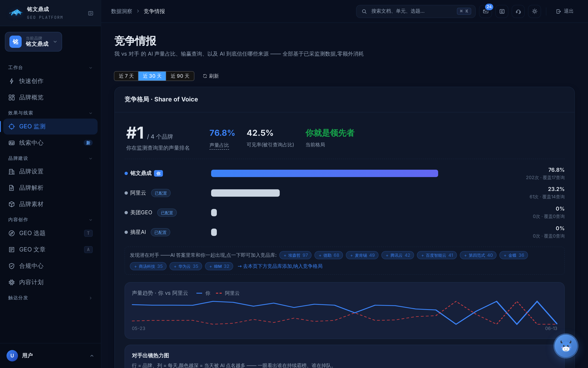Add 华为云 35 to competitor library
This screenshot has height=368, width=588.
pos(186,266)
